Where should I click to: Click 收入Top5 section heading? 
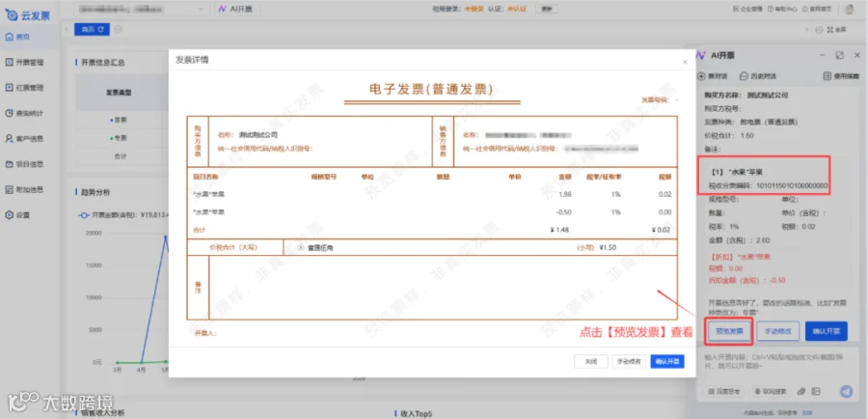coord(416,413)
